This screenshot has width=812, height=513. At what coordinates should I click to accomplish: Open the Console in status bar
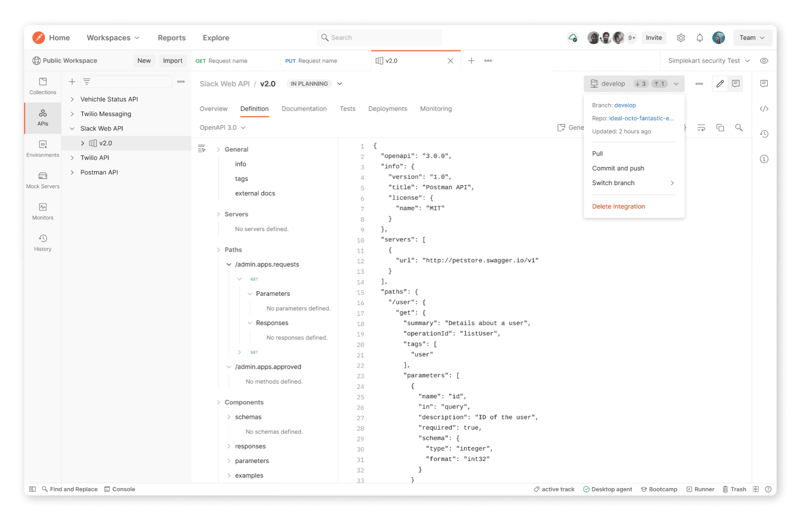click(x=120, y=489)
